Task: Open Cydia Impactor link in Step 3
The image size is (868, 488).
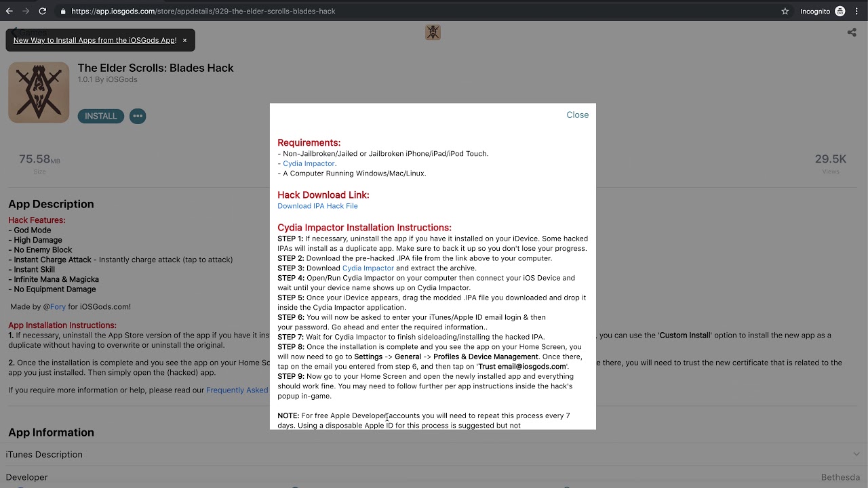Action: pos(368,268)
